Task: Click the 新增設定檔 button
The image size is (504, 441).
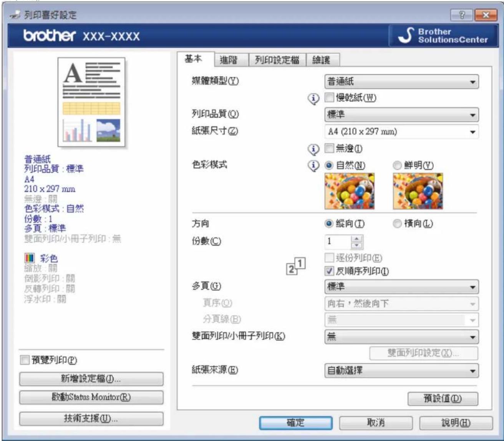Action: tap(91, 379)
